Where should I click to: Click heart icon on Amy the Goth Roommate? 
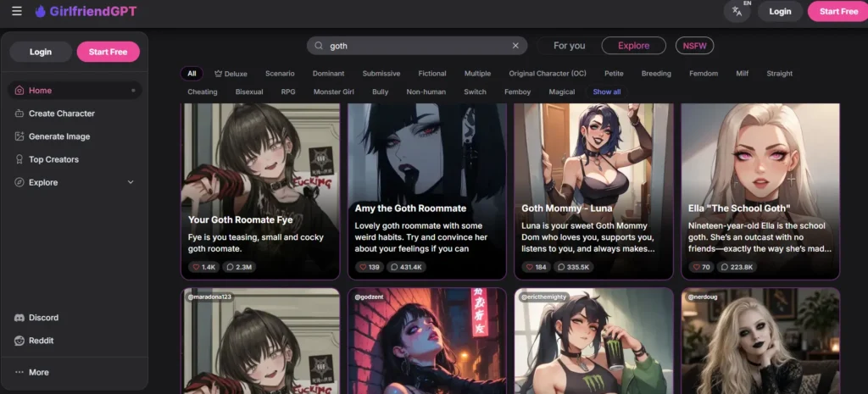point(363,267)
